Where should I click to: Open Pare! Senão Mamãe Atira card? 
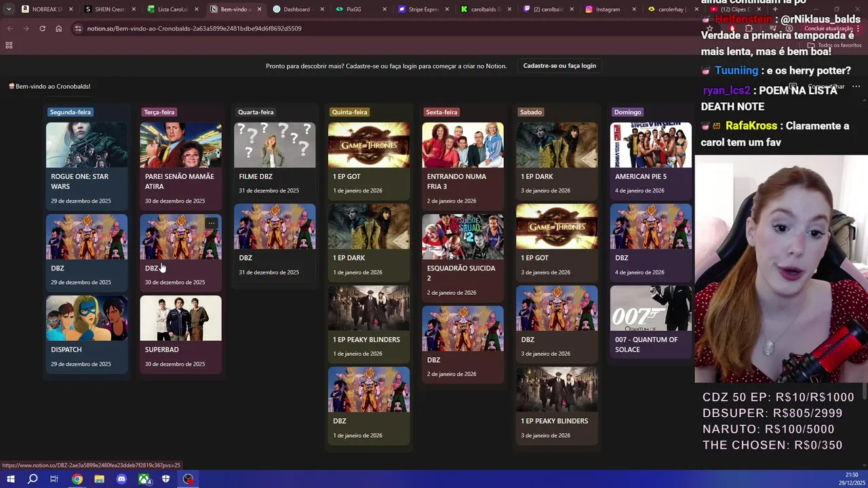click(180, 165)
